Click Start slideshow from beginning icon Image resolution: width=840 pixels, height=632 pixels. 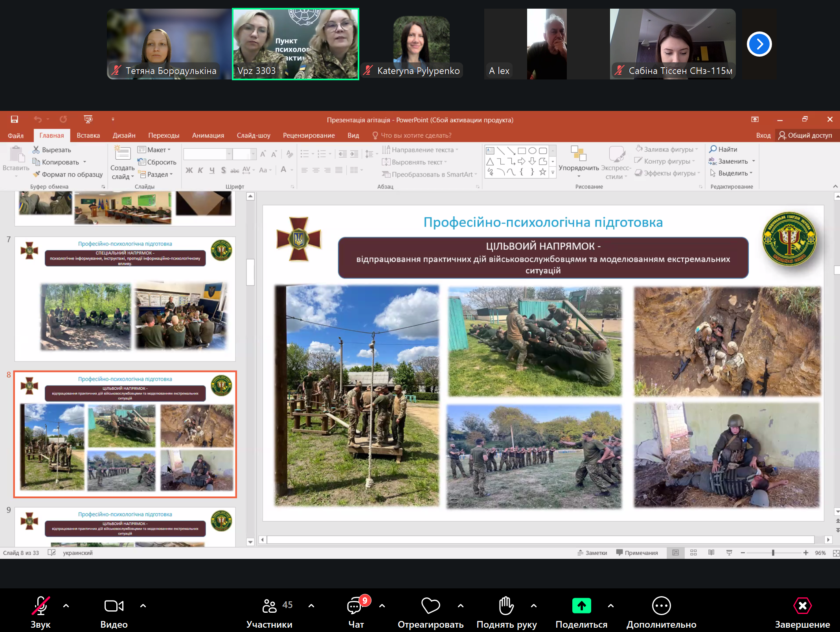pyautogui.click(x=88, y=119)
